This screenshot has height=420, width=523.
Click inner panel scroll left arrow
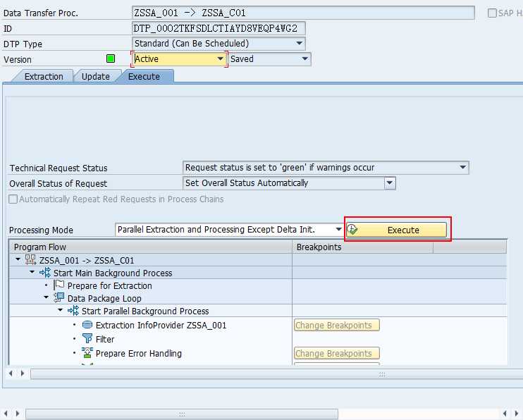tap(11, 373)
